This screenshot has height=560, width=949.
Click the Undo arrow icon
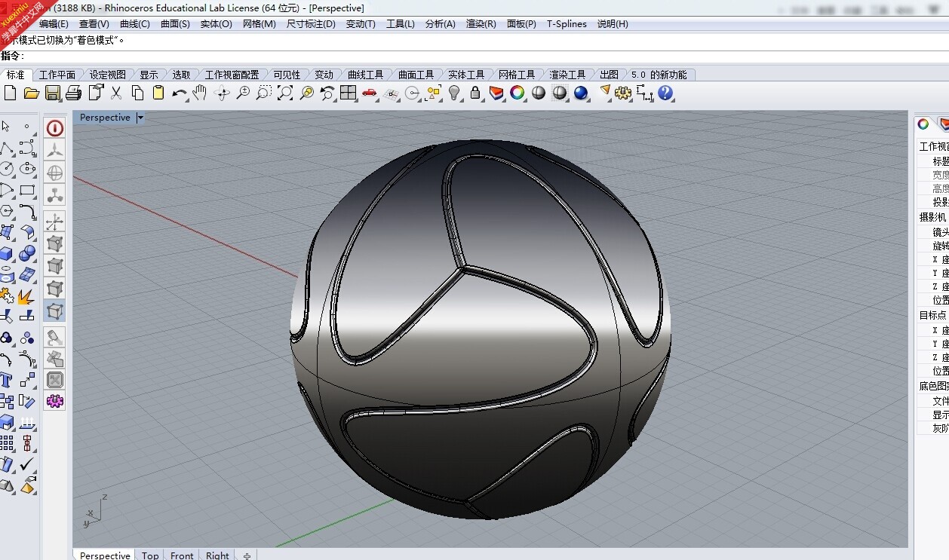180,93
